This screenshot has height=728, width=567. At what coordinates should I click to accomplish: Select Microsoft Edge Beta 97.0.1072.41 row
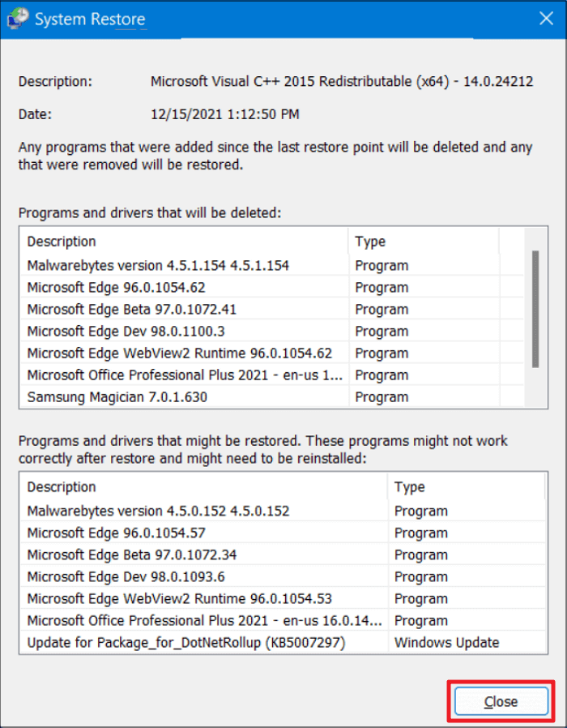coord(132,309)
